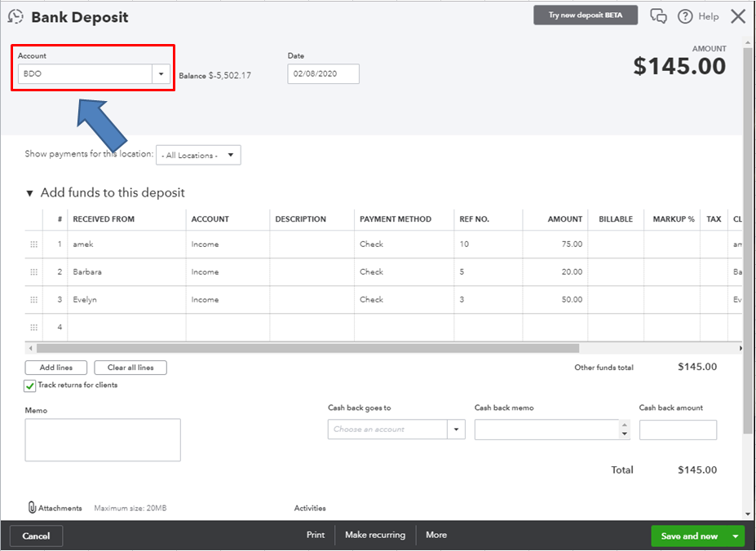Click the Activities label
The height and width of the screenshot is (551, 756).
[310, 508]
